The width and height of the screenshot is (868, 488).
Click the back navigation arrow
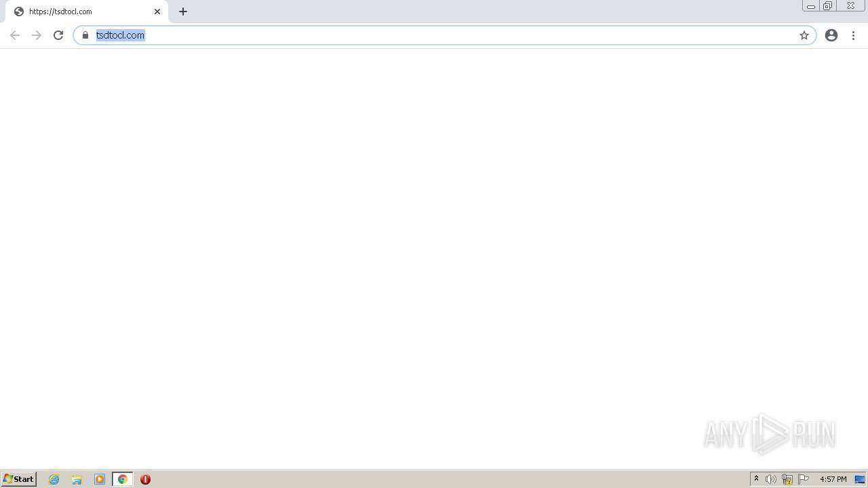pos(15,35)
